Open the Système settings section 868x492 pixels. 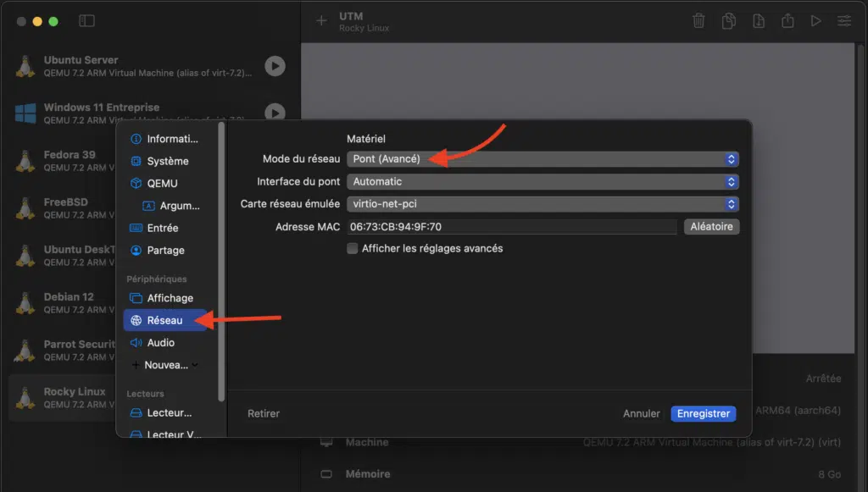coord(165,161)
